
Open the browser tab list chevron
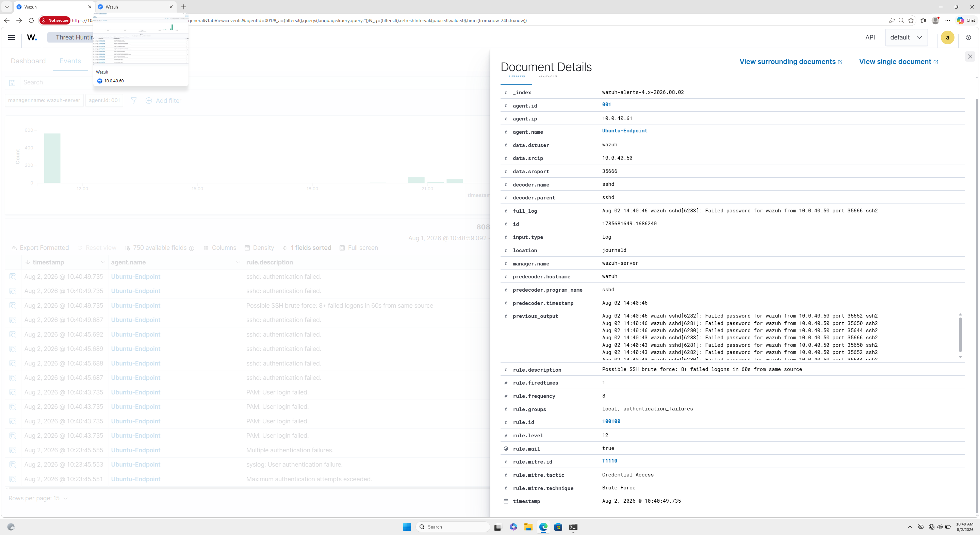pyautogui.click(x=6, y=7)
